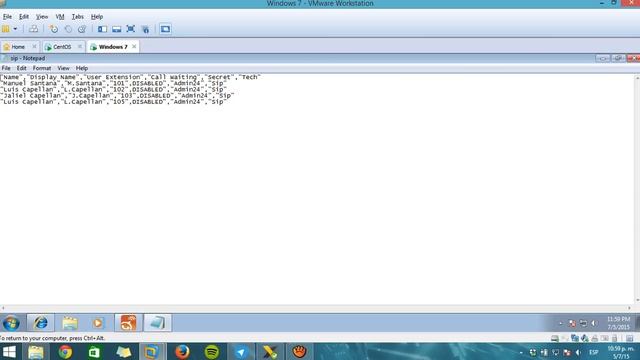
Task: Open Notepad's Edit menu
Action: (22, 68)
